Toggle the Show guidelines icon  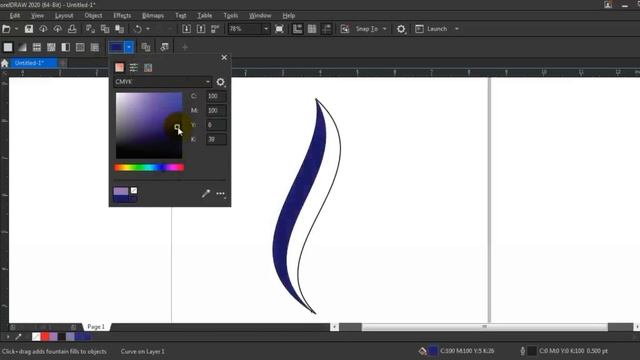(327, 29)
